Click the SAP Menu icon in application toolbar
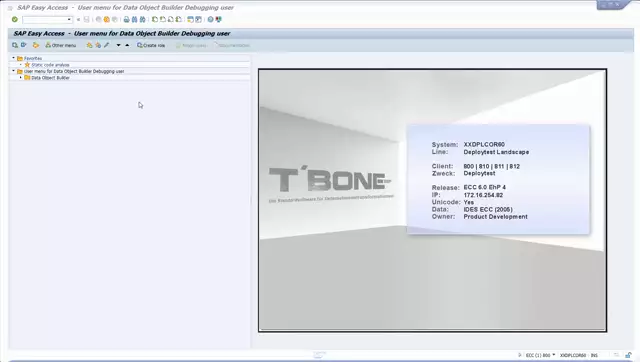640x362 pixels. 24,45
